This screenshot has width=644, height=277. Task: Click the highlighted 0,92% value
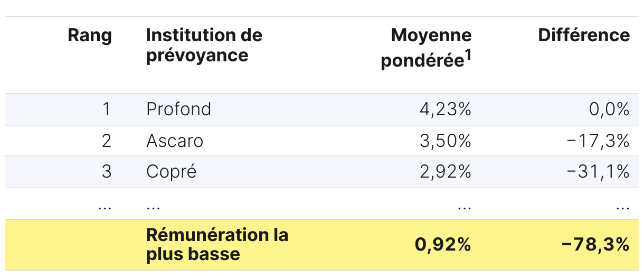[443, 244]
